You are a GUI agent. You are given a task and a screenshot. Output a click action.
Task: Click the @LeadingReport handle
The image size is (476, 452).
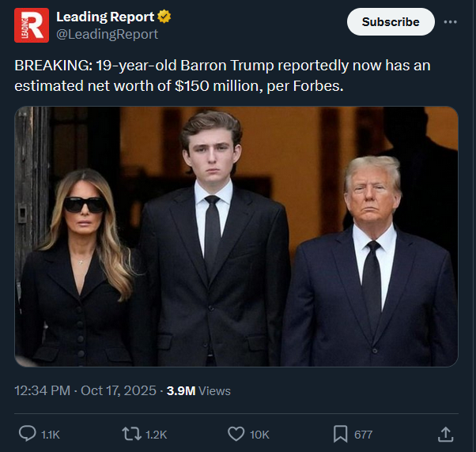[x=107, y=34]
